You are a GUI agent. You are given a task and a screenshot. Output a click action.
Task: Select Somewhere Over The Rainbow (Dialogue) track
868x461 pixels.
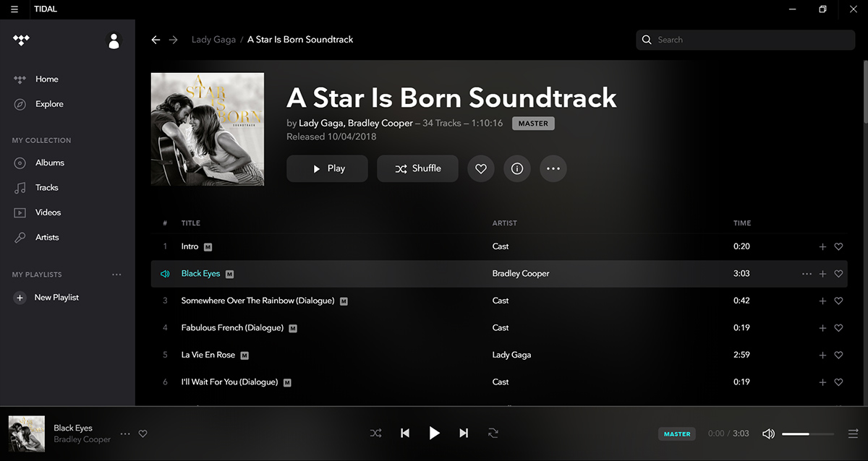tap(258, 301)
